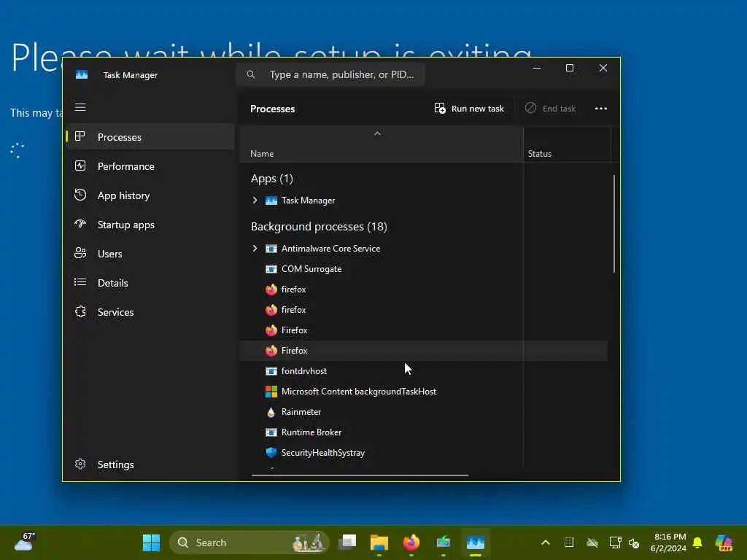Click the search magnifier icon in Task Manager
This screenshot has width=747, height=560.
tap(251, 75)
